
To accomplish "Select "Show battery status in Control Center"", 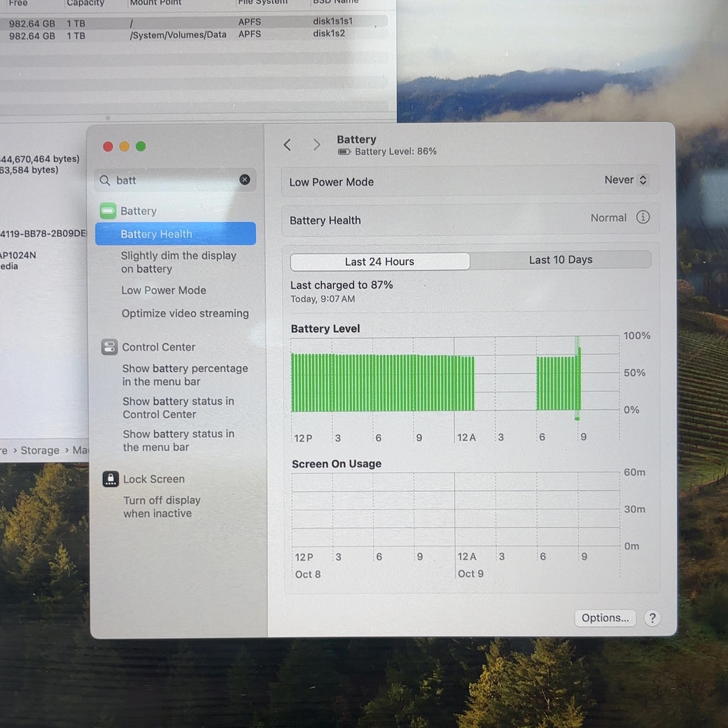I will pyautogui.click(x=178, y=408).
